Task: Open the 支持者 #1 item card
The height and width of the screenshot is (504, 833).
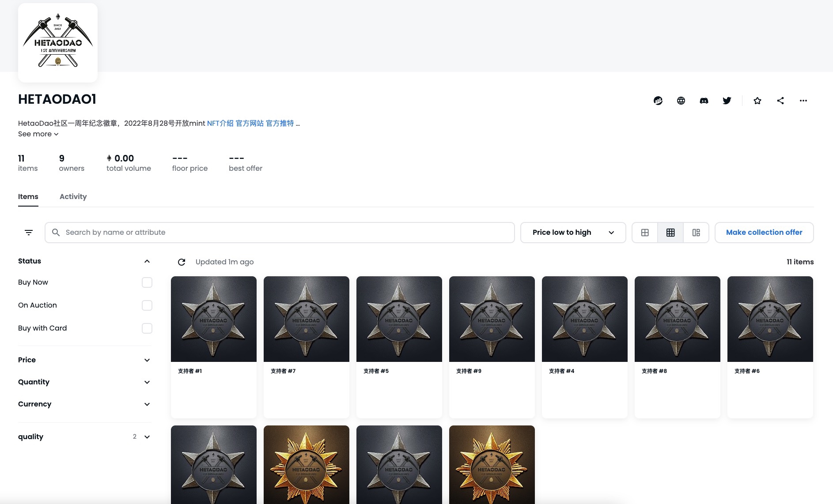Action: pyautogui.click(x=214, y=347)
